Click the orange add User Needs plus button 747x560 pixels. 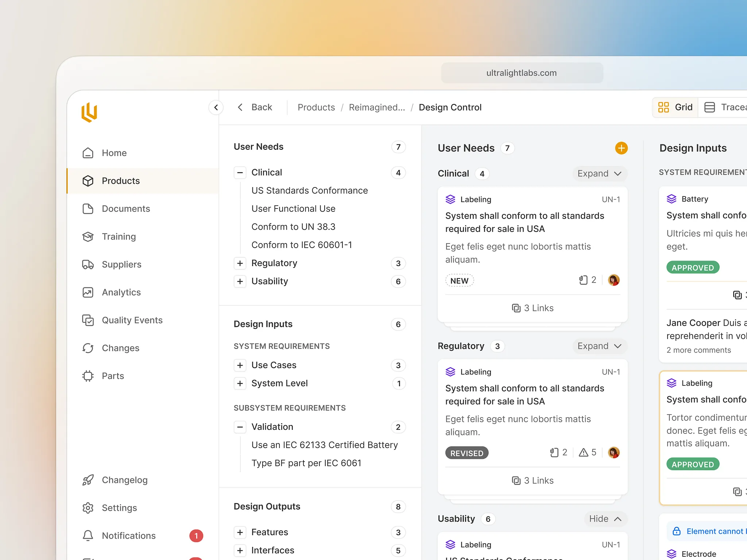tap(621, 148)
